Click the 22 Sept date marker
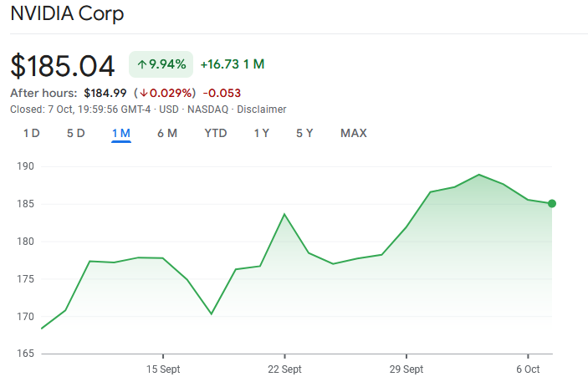The width and height of the screenshot is (588, 382). (x=284, y=369)
